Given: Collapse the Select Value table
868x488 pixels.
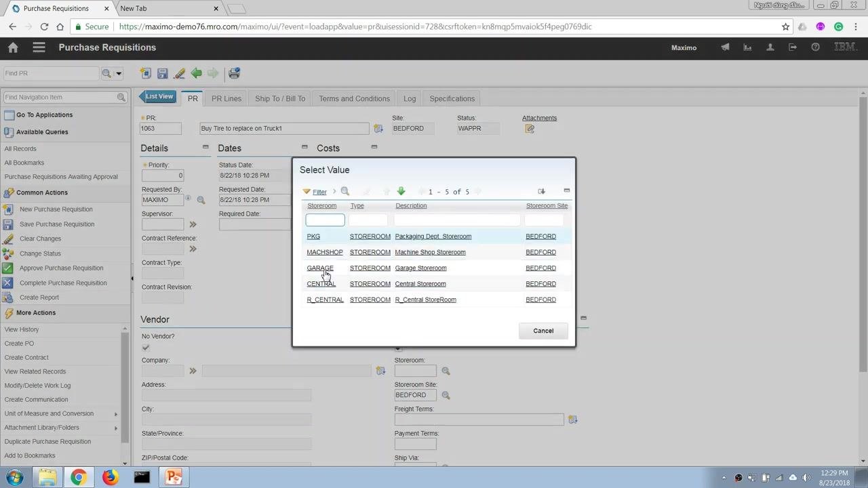Looking at the screenshot, I should point(567,190).
